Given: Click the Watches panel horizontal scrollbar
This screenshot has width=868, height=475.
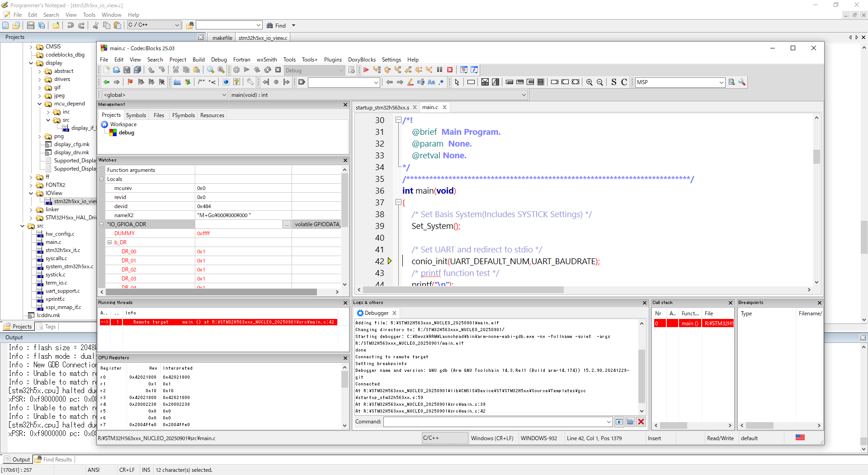Looking at the screenshot, I should coord(219,292).
